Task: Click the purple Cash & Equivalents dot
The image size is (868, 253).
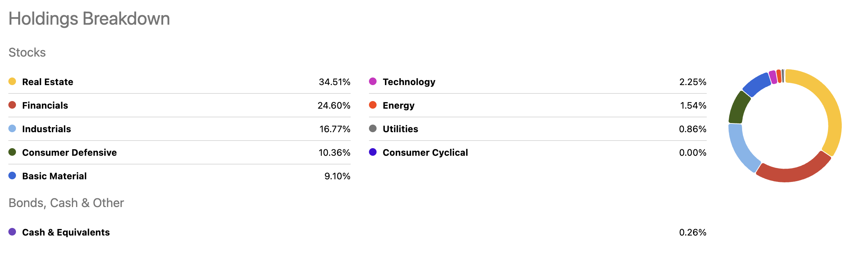Action: 12,232
